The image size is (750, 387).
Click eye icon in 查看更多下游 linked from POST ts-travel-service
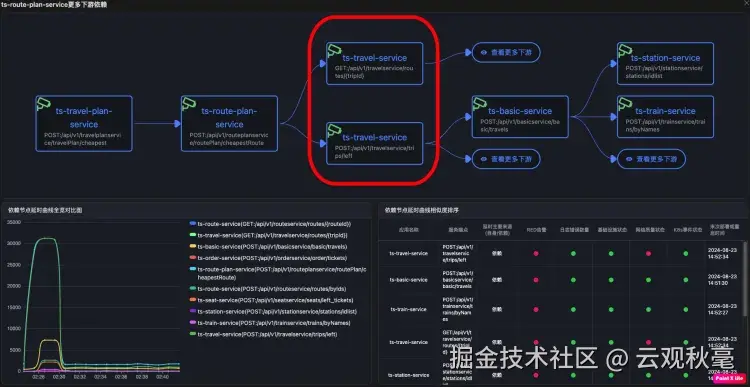(484, 158)
